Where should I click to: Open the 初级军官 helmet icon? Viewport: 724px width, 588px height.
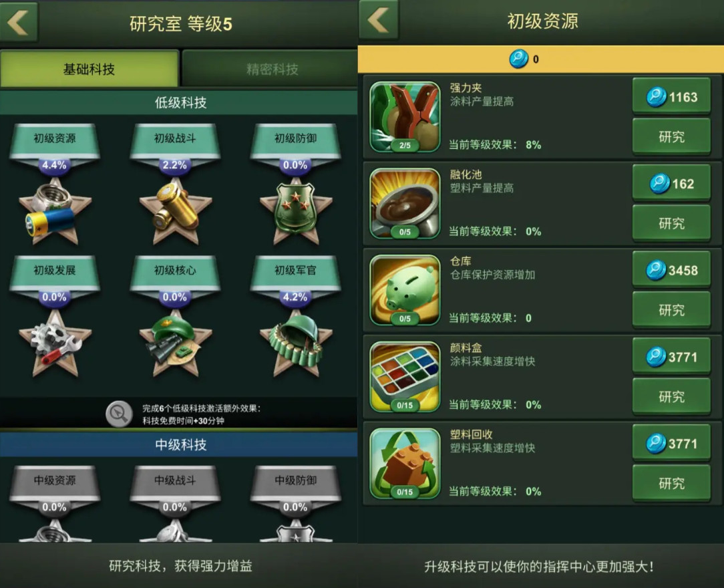coord(295,343)
